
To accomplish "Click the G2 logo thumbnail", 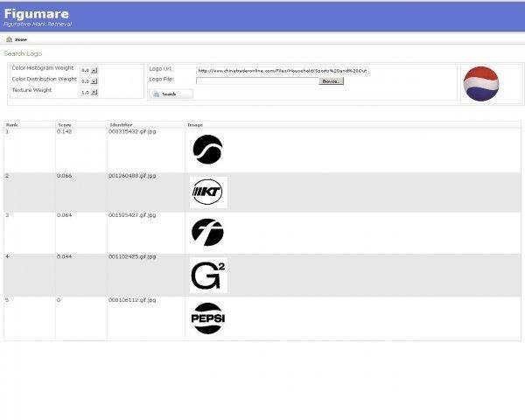I will 208,276.
